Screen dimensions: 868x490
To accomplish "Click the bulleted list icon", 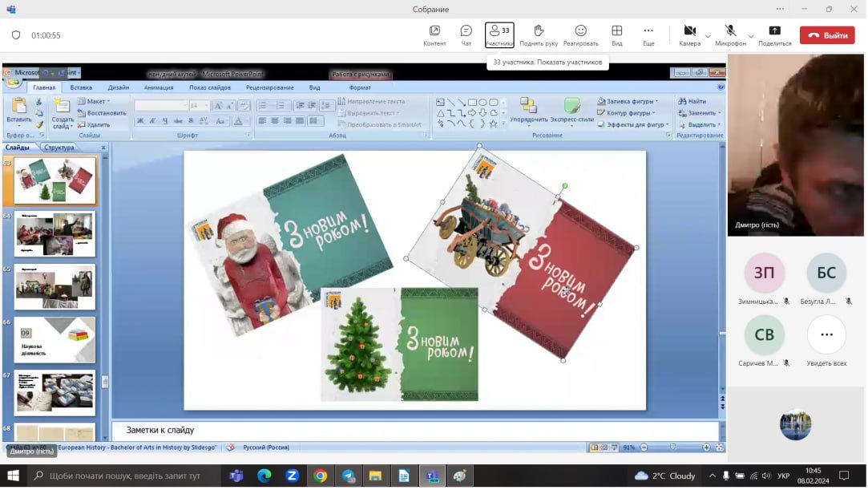I will (x=263, y=105).
